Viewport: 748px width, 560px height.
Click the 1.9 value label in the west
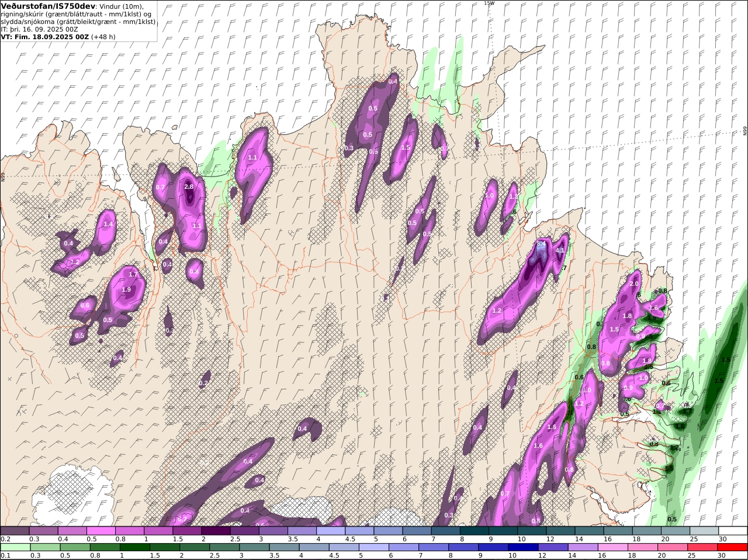[x=126, y=289]
